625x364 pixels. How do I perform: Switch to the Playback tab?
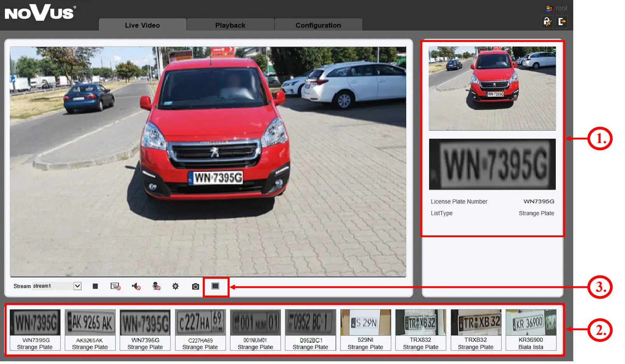tap(230, 25)
